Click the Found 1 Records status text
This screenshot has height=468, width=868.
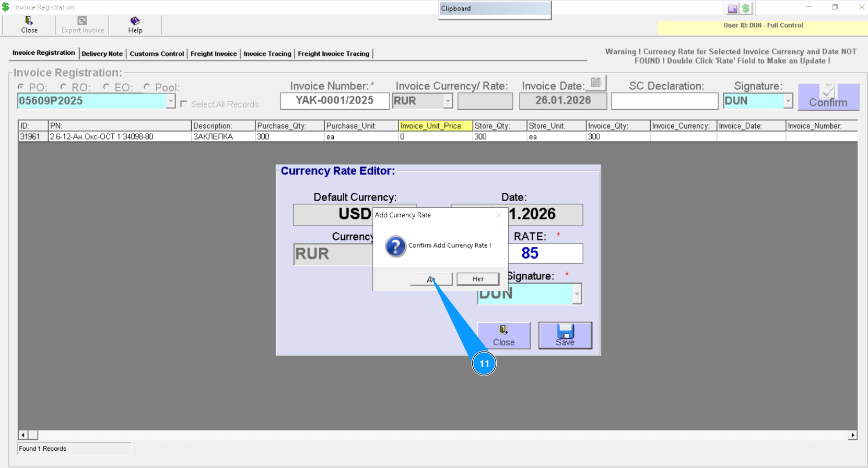tap(43, 449)
